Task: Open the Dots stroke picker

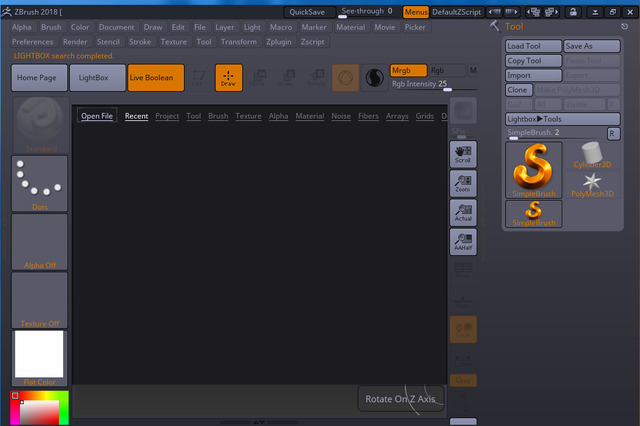Action: (x=39, y=183)
